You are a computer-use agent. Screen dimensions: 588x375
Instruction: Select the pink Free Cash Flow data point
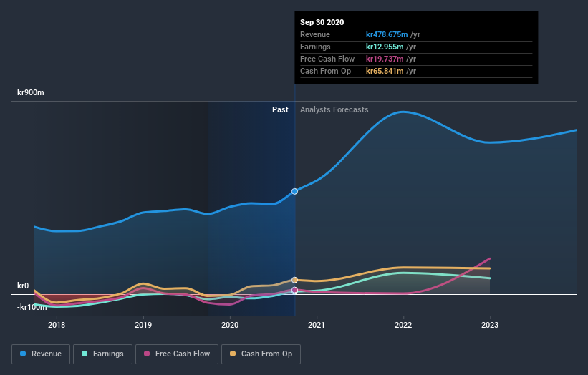(x=295, y=290)
